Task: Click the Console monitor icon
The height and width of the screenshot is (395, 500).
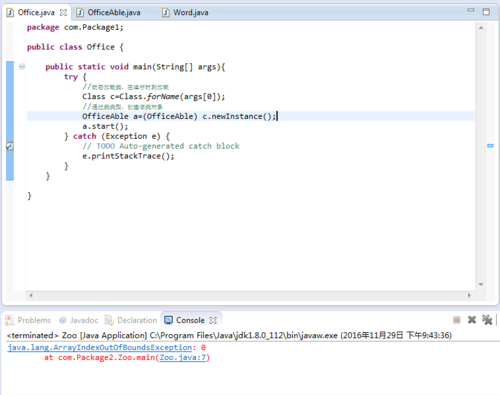Action: (x=169, y=320)
